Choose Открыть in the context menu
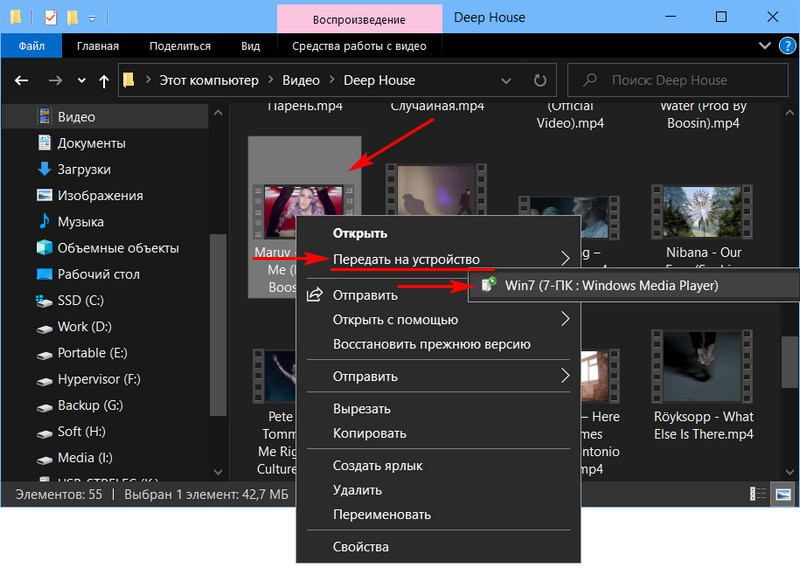800x575 pixels. [x=438, y=234]
